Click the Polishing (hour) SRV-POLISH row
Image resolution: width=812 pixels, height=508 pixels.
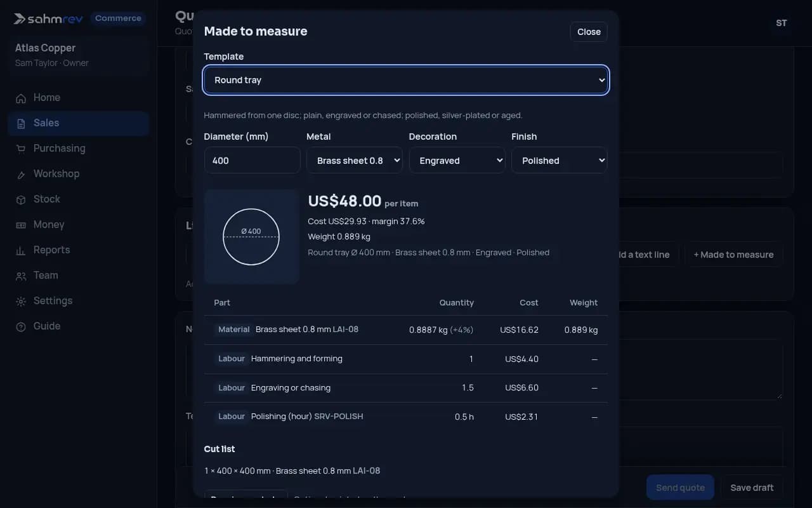406,417
